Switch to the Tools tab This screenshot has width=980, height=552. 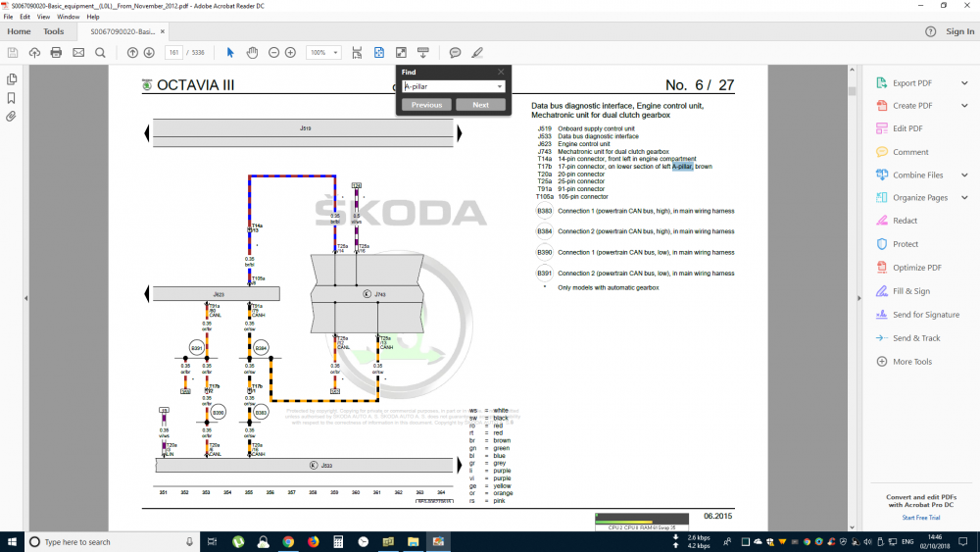[53, 31]
